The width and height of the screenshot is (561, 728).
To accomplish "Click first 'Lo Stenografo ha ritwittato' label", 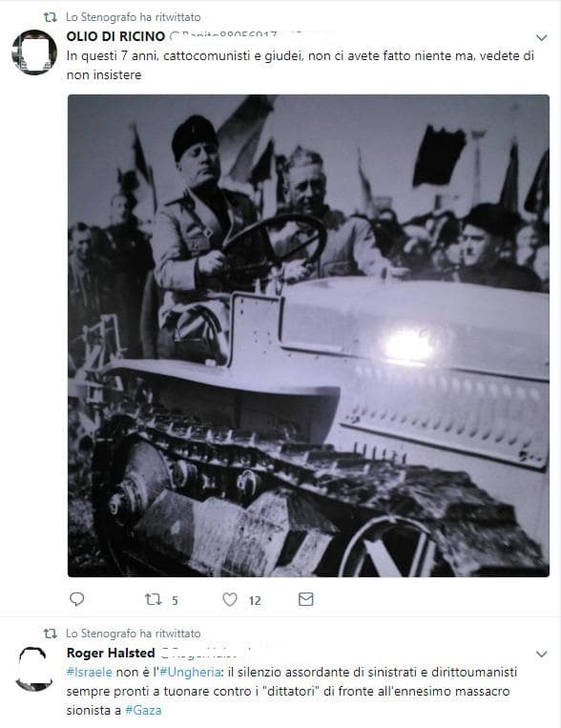I will coord(134,17).
